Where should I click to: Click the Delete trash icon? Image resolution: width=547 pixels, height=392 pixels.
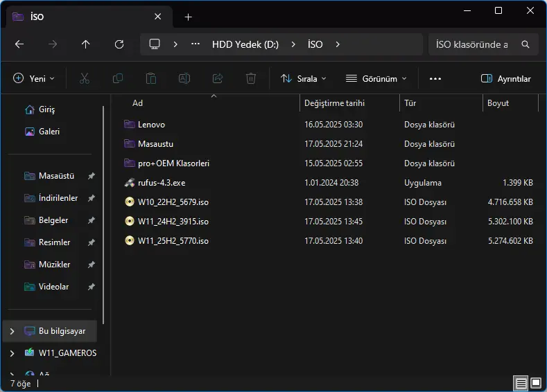[251, 78]
